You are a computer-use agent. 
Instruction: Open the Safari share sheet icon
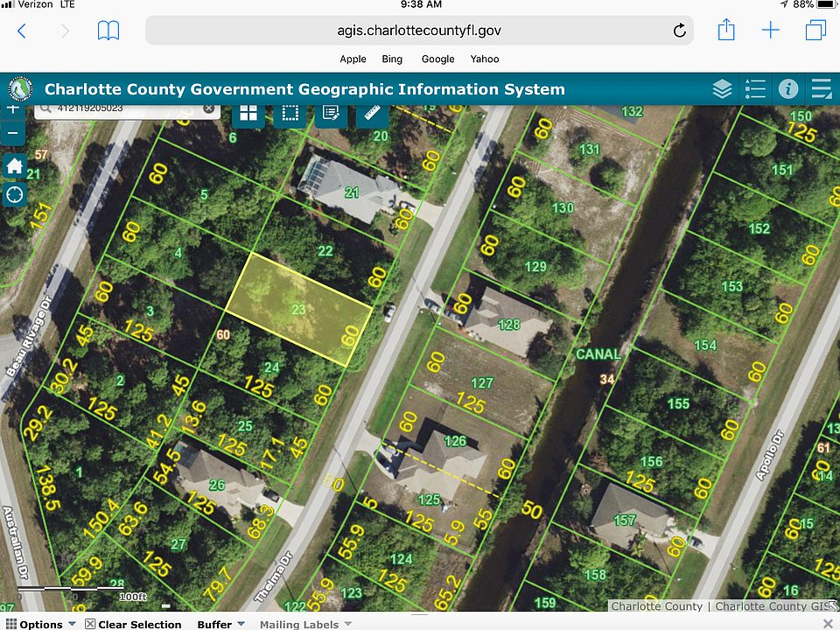tap(726, 30)
